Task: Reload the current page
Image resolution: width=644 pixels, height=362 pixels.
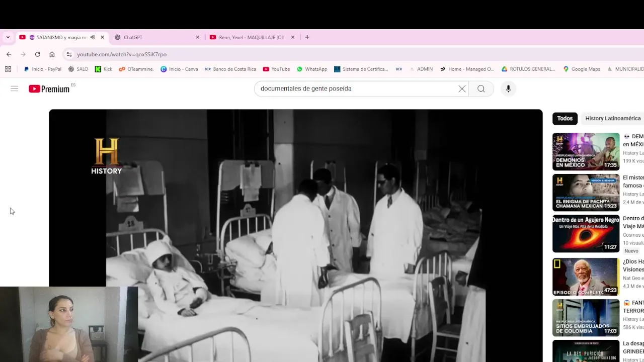Action: click(x=37, y=54)
